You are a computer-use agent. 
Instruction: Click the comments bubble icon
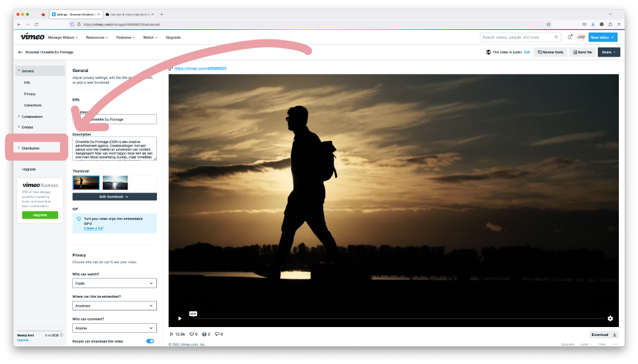click(x=217, y=334)
